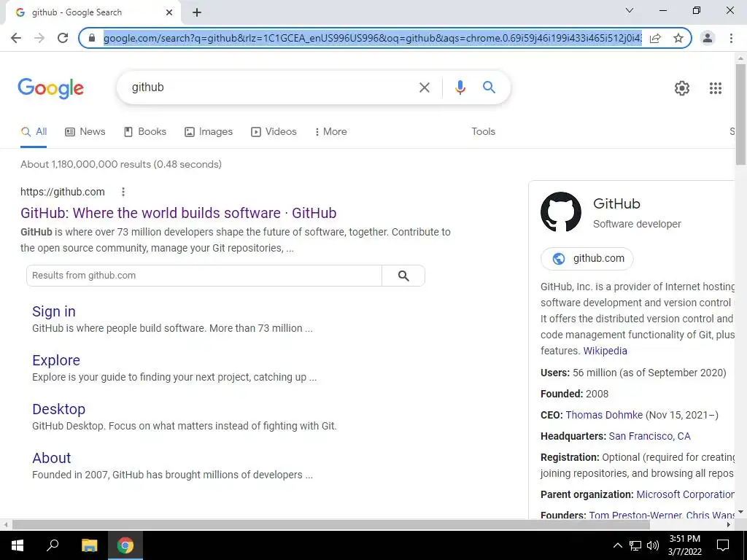Click the GitHub octocat logo in the panel
The height and width of the screenshot is (560, 747).
pos(561,212)
